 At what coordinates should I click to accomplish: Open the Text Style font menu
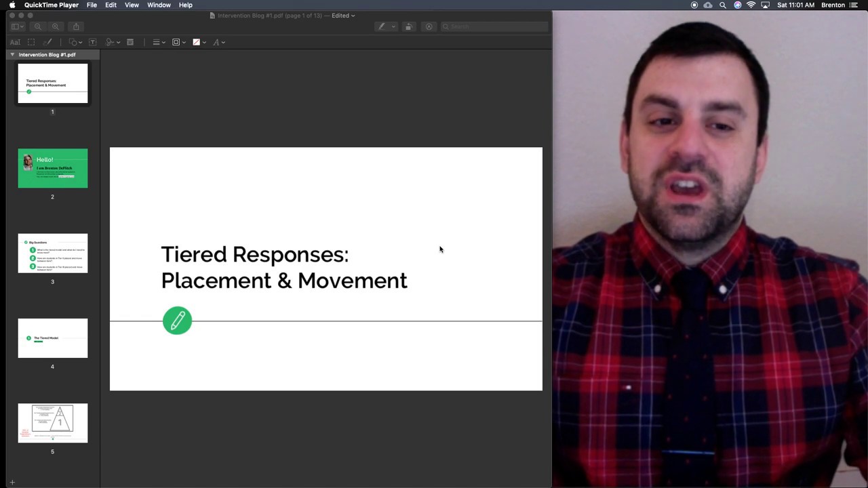click(218, 42)
